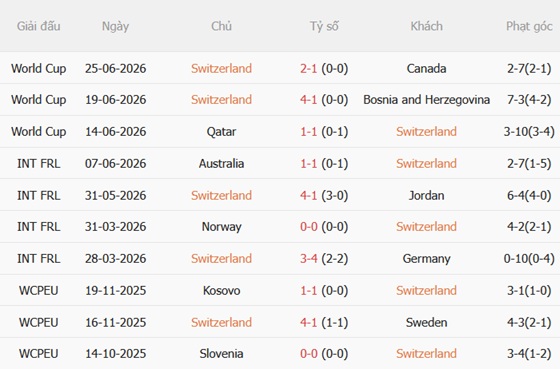Select the 25-06-2026 match date
This screenshot has height=369, width=560.
pos(115,68)
